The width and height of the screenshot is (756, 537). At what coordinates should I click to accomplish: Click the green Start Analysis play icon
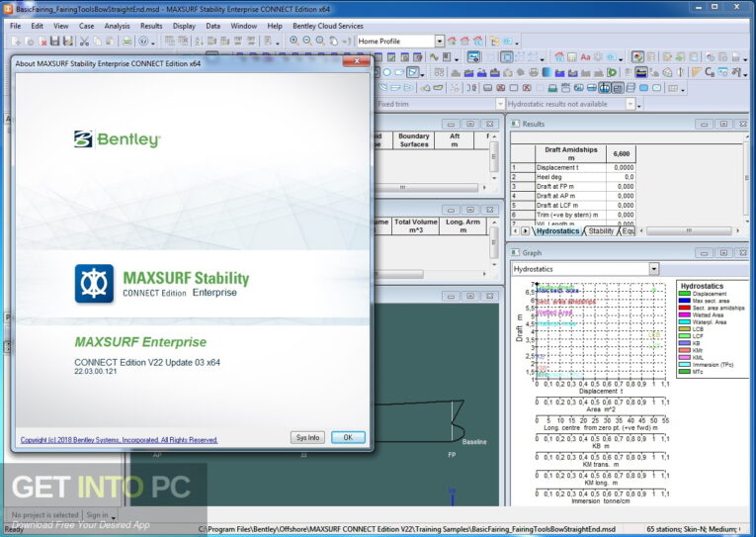612,73
